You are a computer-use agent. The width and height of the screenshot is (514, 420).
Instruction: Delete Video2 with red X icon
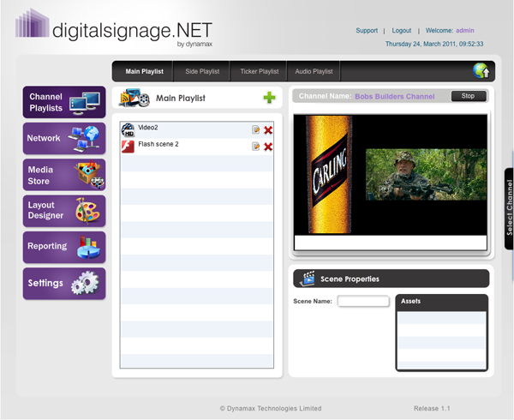click(268, 130)
